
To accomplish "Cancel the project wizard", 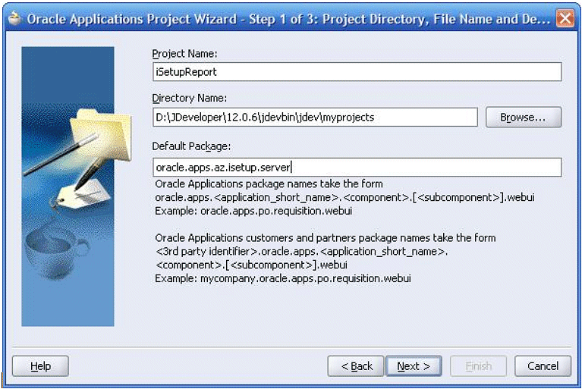I will pos(543,366).
